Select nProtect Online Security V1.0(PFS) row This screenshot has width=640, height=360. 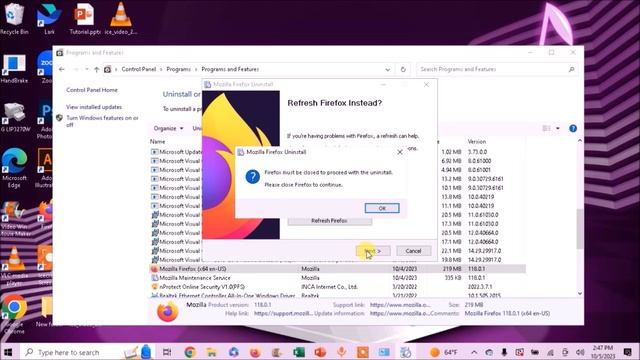coord(338,287)
